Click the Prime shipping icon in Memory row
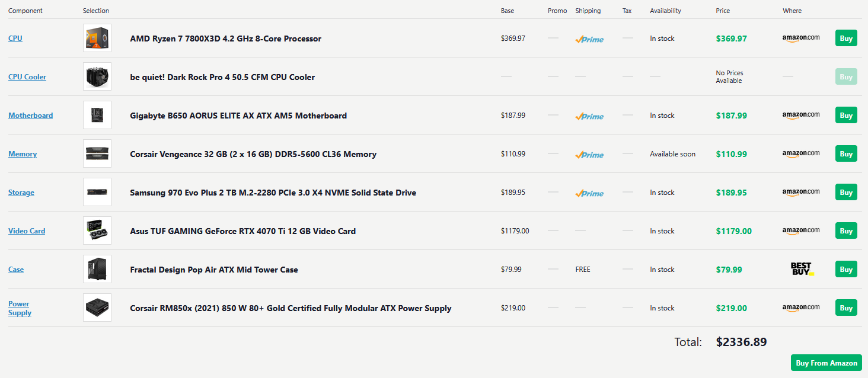868x378 pixels. click(589, 155)
